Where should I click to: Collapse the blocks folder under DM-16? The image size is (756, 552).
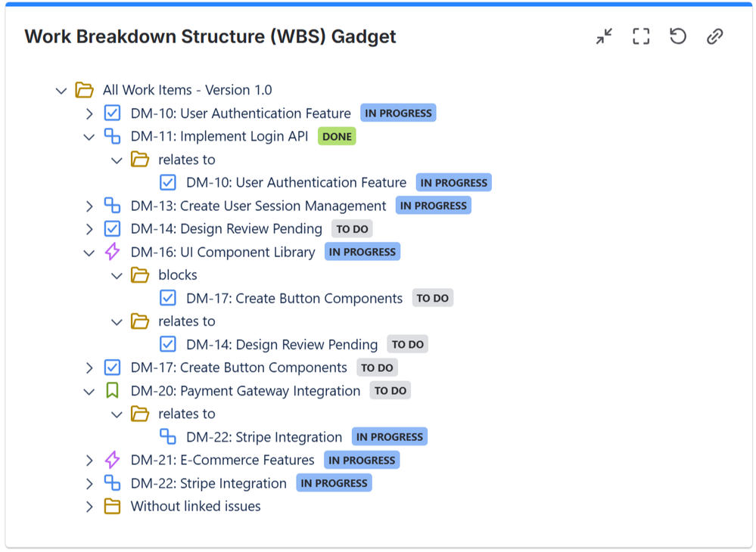tap(117, 274)
